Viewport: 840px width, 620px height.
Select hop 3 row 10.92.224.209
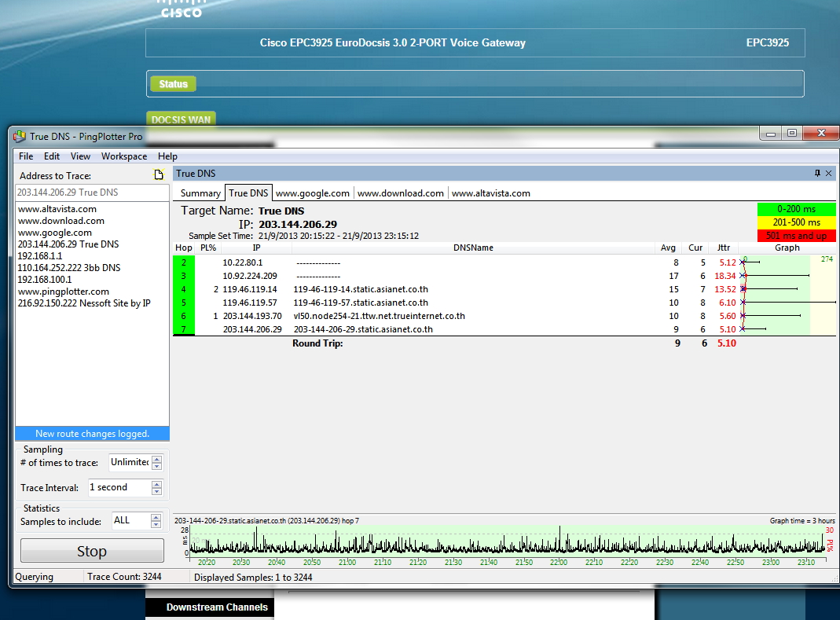point(504,276)
